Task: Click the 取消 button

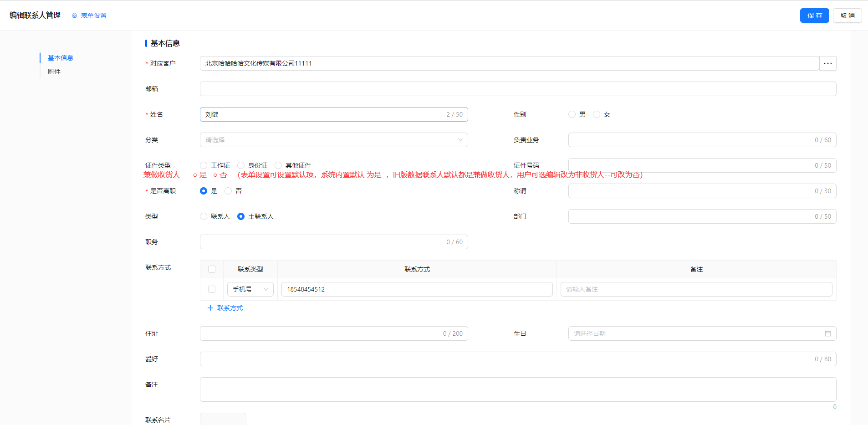Action: tap(848, 15)
